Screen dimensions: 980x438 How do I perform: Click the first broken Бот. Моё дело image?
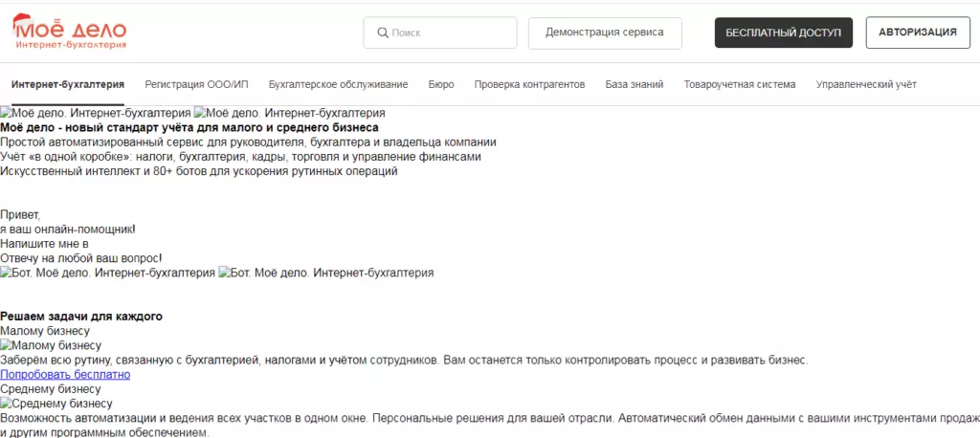(x=107, y=274)
